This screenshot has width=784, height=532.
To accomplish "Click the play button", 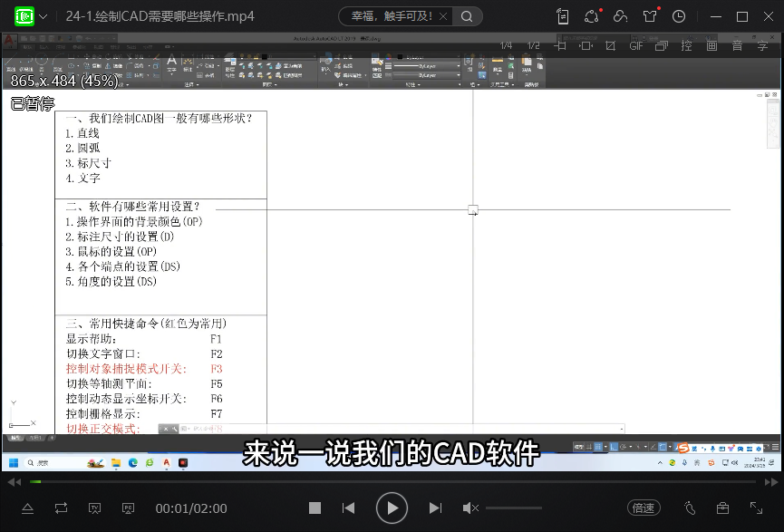I will coord(392,508).
